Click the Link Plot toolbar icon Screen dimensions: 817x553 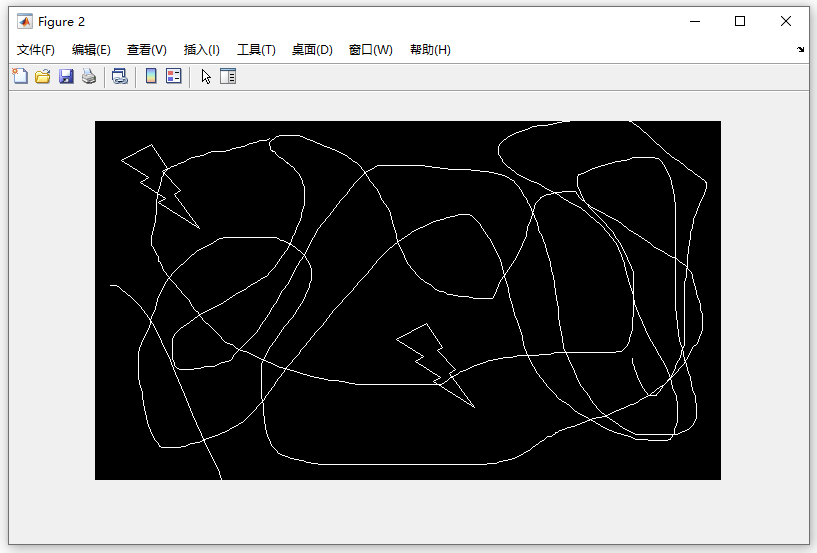[x=120, y=77]
